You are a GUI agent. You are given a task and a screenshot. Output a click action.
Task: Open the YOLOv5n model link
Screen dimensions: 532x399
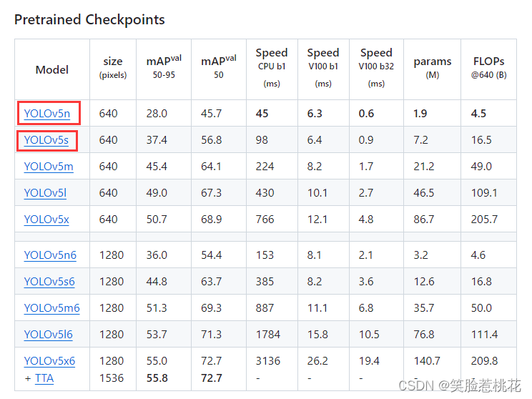tap(46, 113)
